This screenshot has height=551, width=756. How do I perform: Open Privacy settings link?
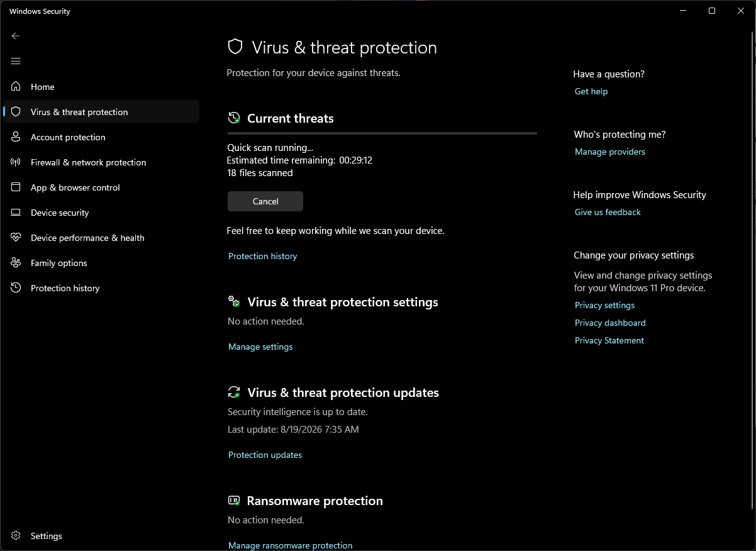coord(604,305)
